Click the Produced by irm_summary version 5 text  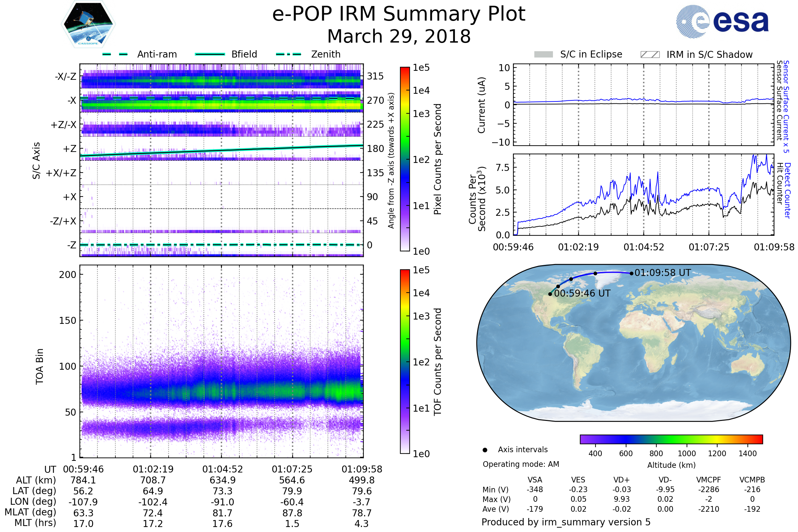[566, 522]
